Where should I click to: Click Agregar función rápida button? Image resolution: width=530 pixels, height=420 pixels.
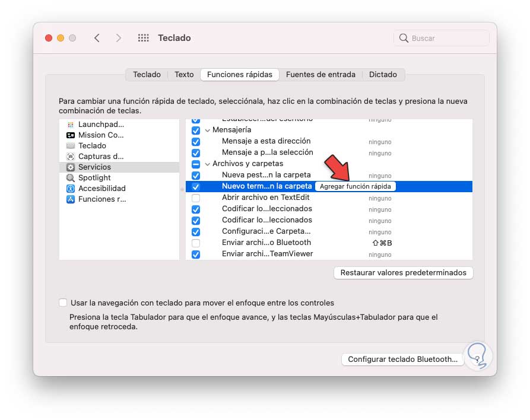tap(355, 186)
